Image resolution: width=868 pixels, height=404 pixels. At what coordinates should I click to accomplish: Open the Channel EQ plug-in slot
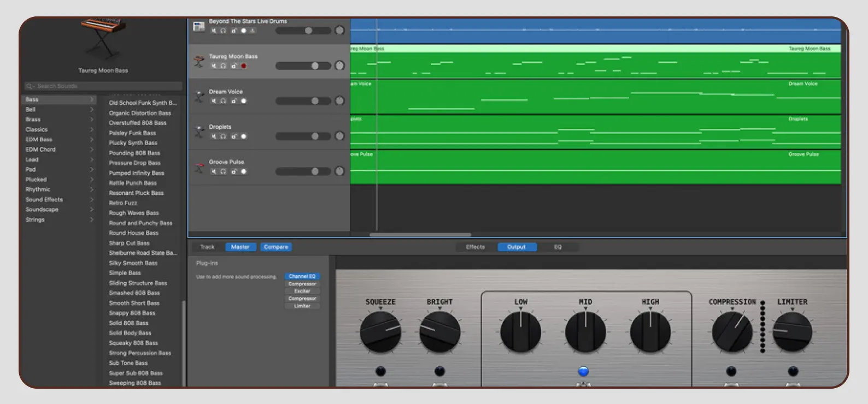302,276
